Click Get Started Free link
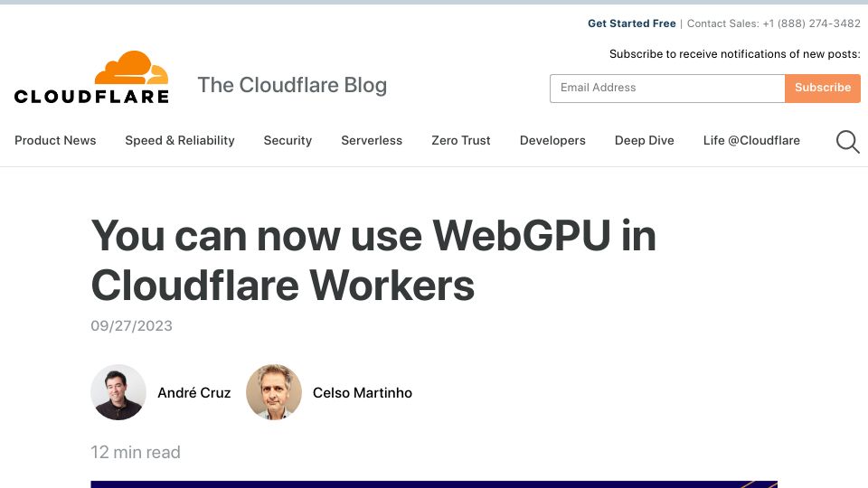The height and width of the screenshot is (488, 868). [x=632, y=23]
